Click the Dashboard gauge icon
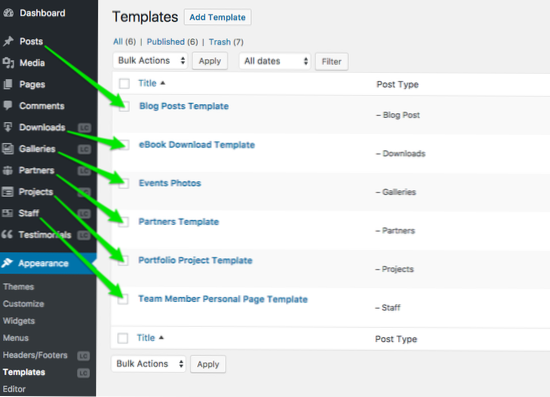550x397 pixels. [8, 13]
